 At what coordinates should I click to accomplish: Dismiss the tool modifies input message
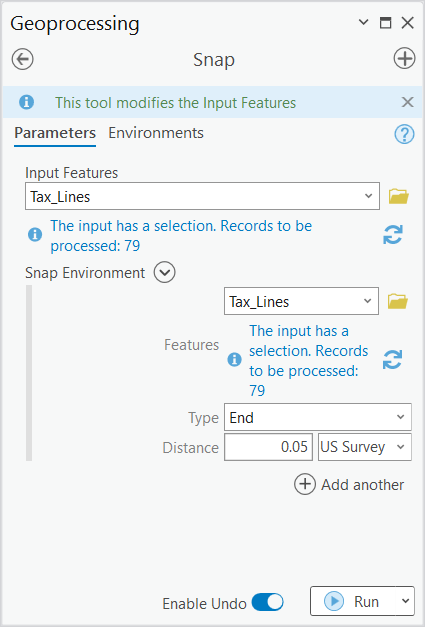(x=407, y=102)
